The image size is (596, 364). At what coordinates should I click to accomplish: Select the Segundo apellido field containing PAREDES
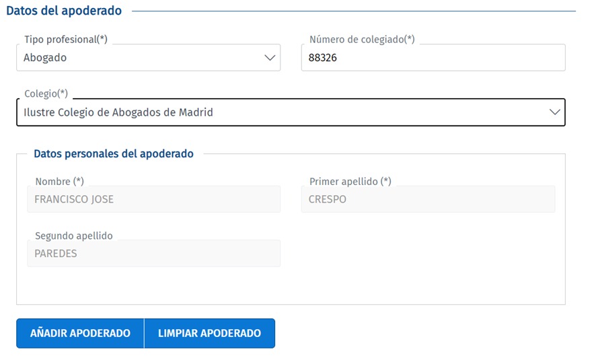tap(153, 254)
